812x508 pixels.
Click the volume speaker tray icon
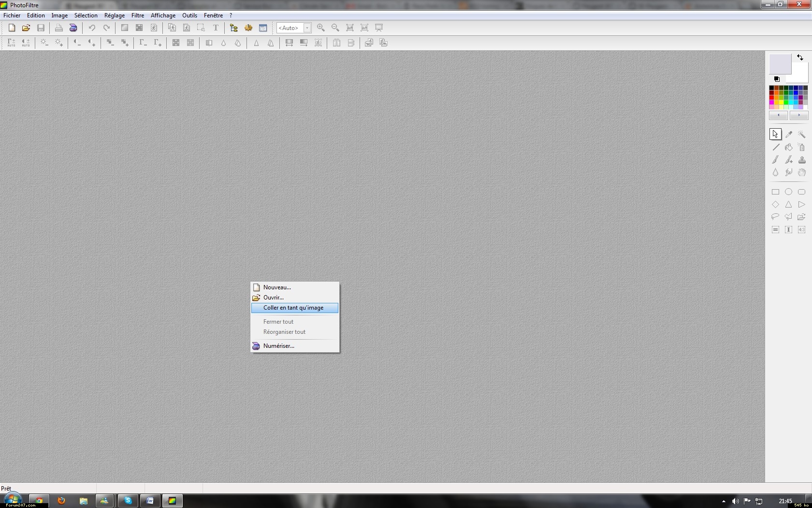tap(735, 501)
